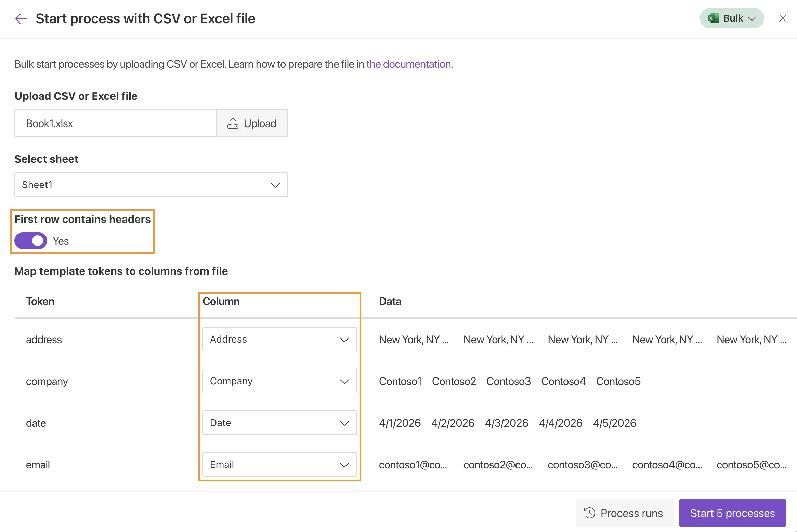Click the email token label

[x=38, y=465]
